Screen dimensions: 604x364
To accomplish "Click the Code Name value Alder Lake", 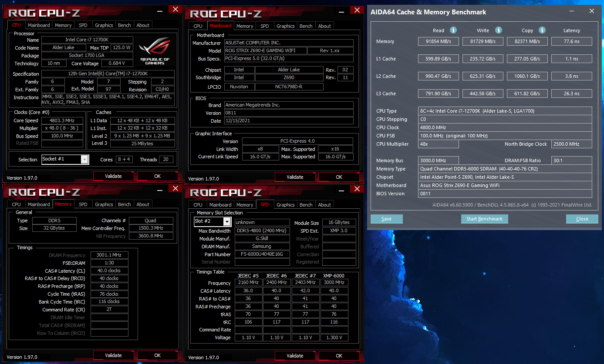I will coord(64,47).
